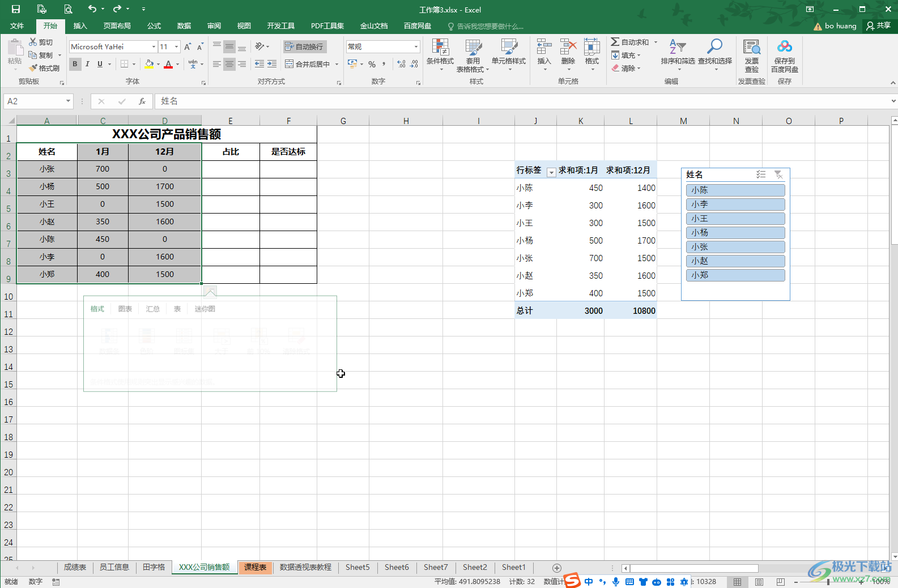Click the Format cells (格式) icon
The width and height of the screenshot is (898, 588).
pos(592,48)
